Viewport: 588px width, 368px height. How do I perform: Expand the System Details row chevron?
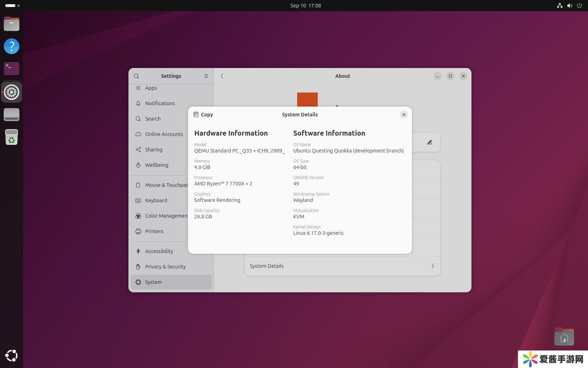[433, 266]
